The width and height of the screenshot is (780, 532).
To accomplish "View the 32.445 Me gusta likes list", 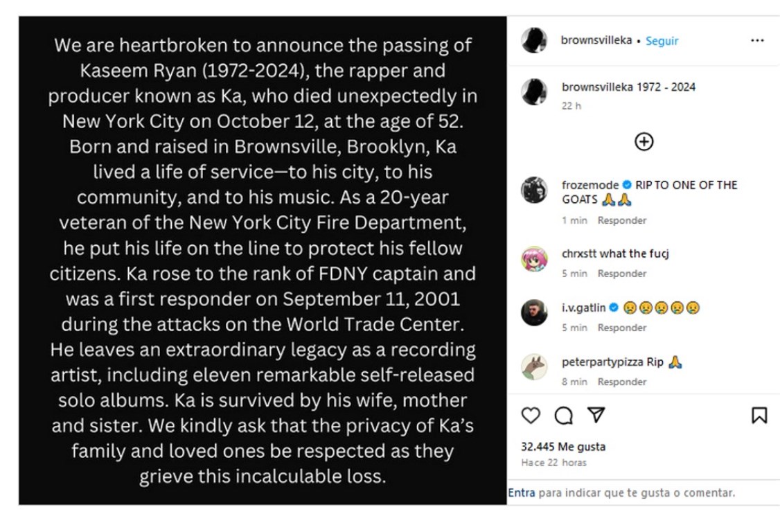I will pos(563,447).
